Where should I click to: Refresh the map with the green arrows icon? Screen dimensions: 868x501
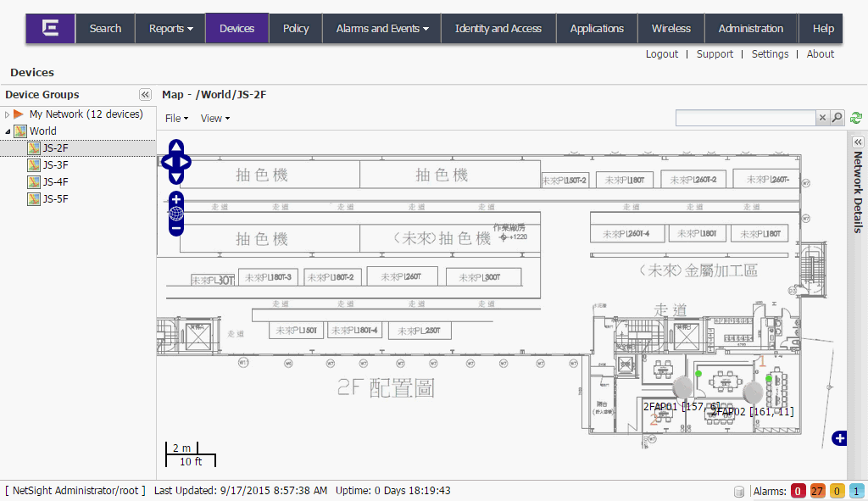856,117
